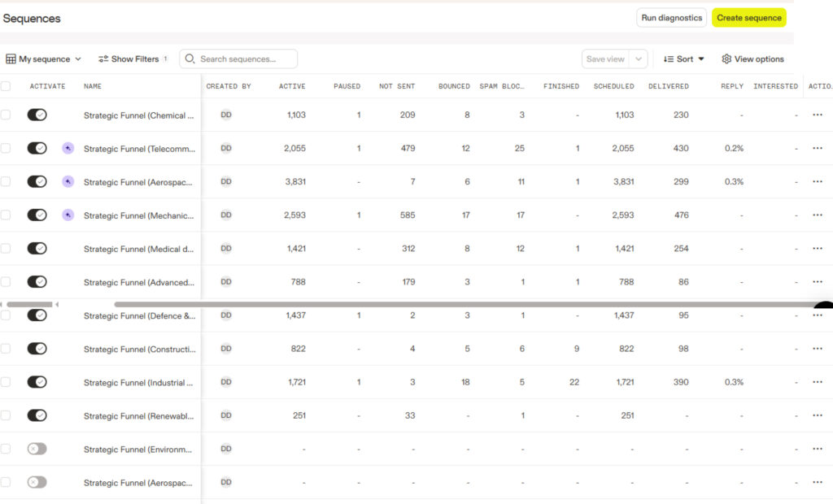Click the DELIVERED column header
Screen dimensions: 833x504
point(669,86)
